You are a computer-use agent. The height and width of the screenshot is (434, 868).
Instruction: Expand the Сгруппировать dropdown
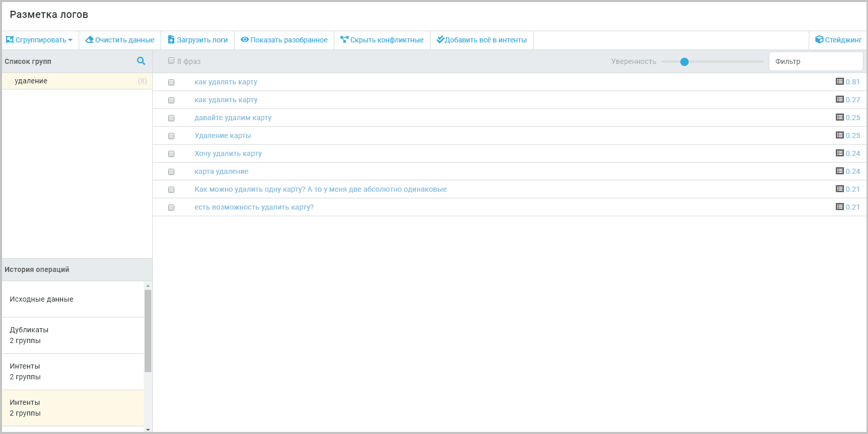point(39,40)
